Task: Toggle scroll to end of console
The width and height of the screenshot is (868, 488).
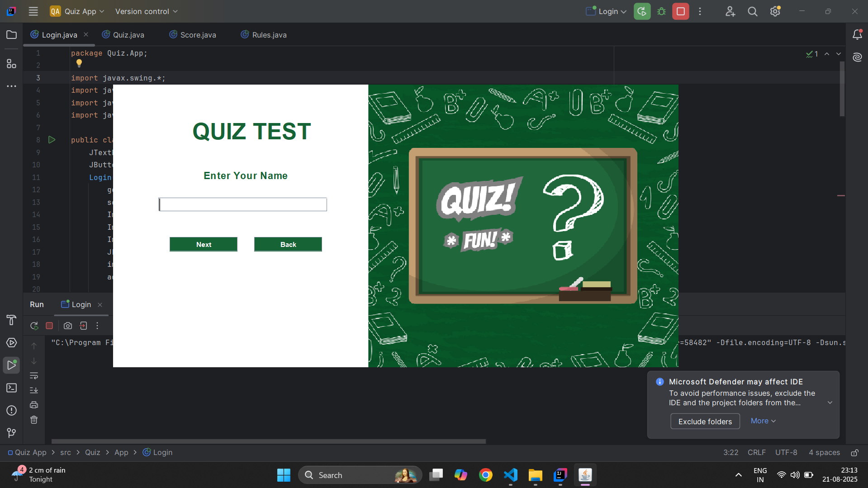Action: (34, 390)
